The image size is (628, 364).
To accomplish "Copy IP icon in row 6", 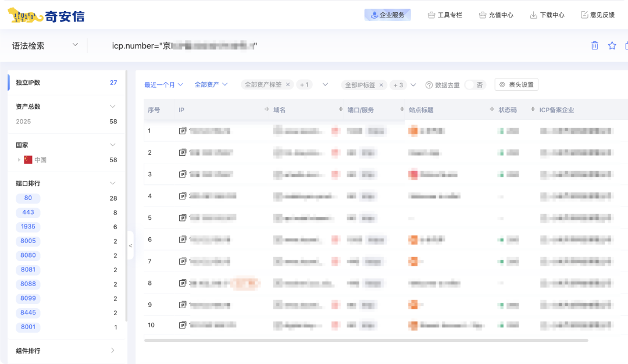I will [183, 240].
